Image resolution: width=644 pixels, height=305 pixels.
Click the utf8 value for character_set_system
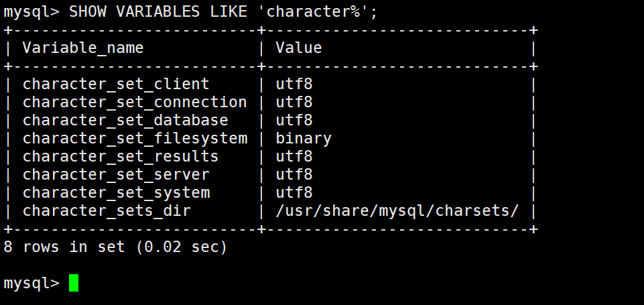294,192
